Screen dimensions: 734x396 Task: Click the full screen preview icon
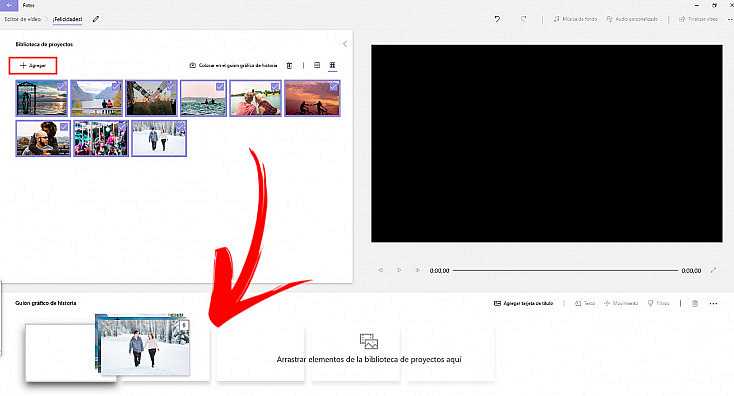713,270
